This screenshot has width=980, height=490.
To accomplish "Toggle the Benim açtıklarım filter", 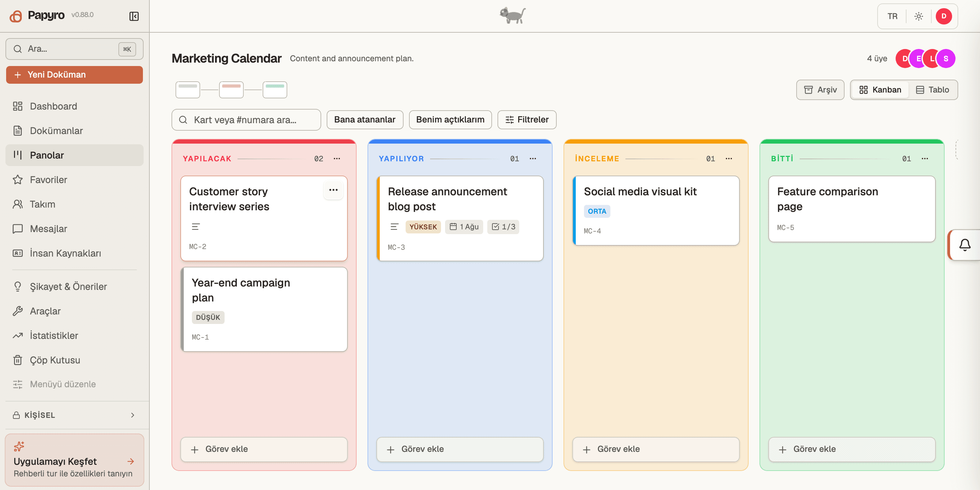I will [450, 120].
